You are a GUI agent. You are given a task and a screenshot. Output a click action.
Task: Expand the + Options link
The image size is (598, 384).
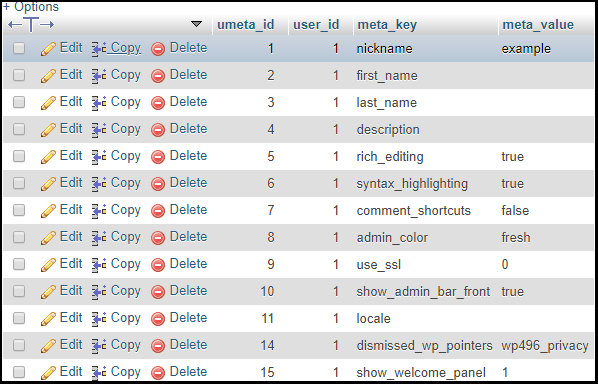point(31,6)
